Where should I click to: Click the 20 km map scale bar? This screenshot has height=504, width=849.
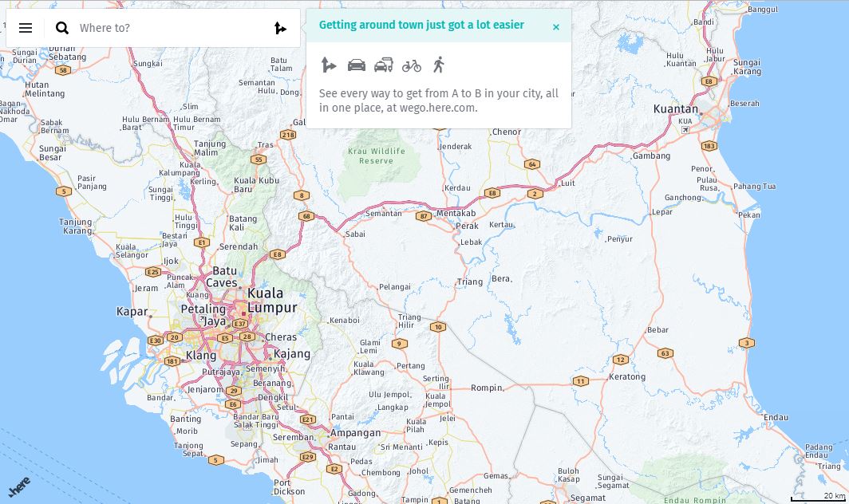(x=822, y=497)
